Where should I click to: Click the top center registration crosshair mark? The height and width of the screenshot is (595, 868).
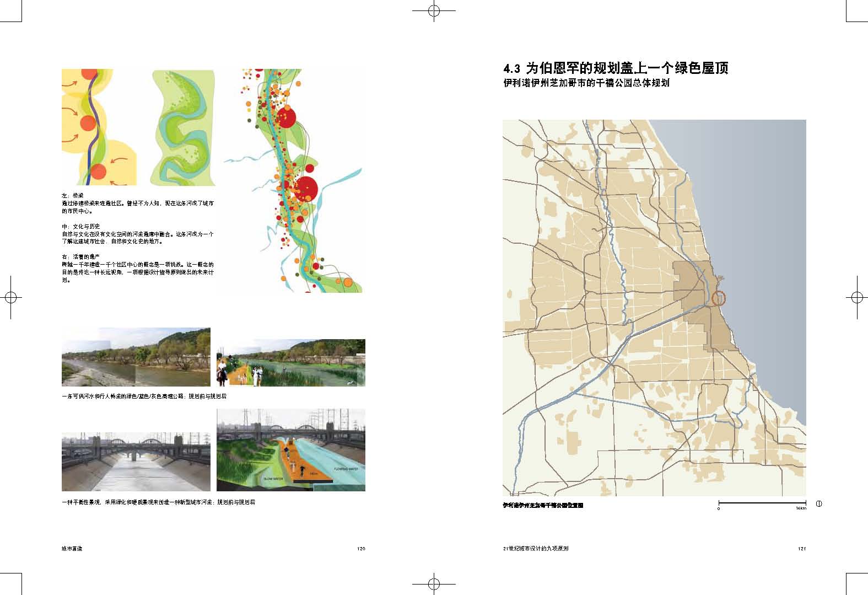[434, 10]
